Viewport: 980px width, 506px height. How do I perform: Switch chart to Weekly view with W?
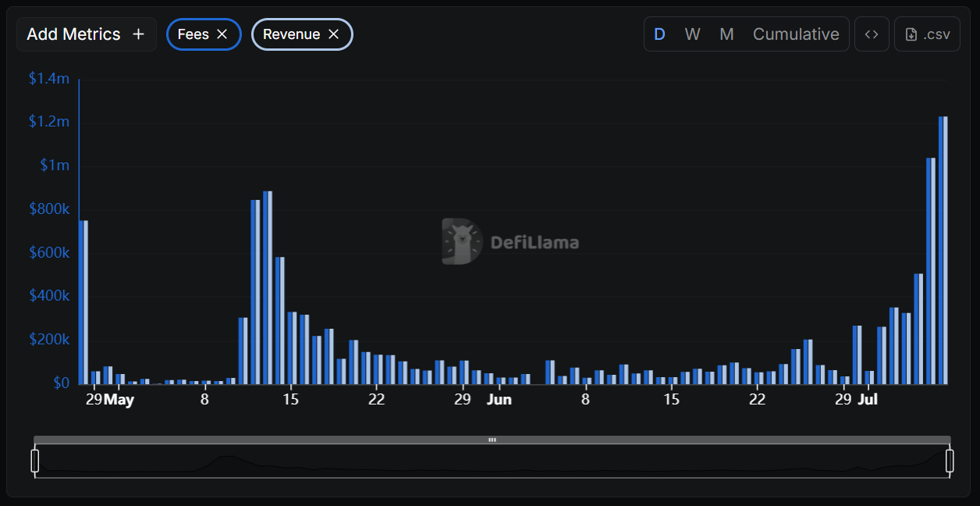(x=692, y=34)
